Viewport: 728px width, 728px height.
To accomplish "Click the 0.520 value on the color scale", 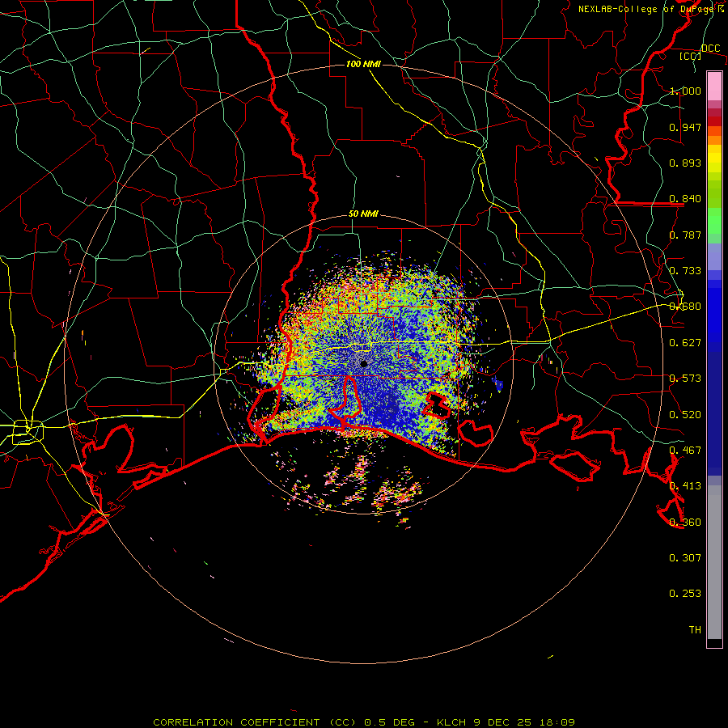I will 685,415.
